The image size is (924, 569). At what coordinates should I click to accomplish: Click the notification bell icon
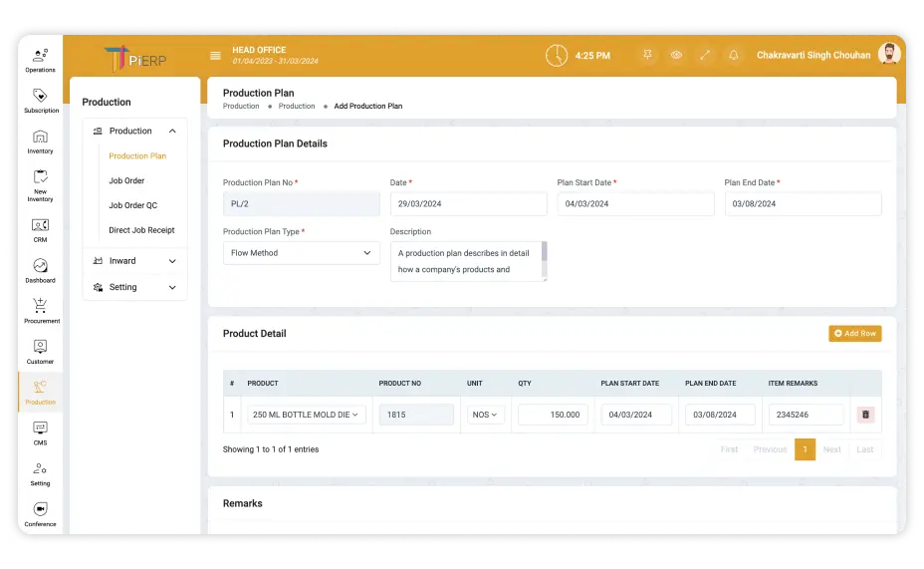click(x=734, y=56)
